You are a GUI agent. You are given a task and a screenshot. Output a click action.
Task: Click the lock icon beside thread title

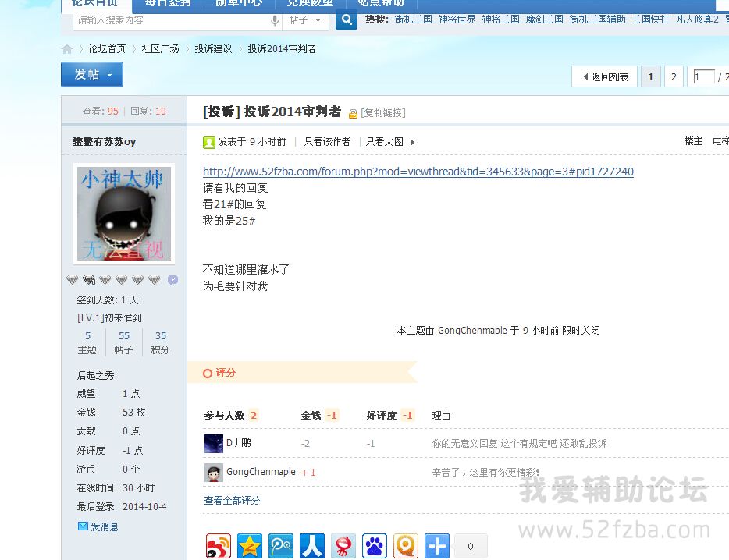click(353, 113)
